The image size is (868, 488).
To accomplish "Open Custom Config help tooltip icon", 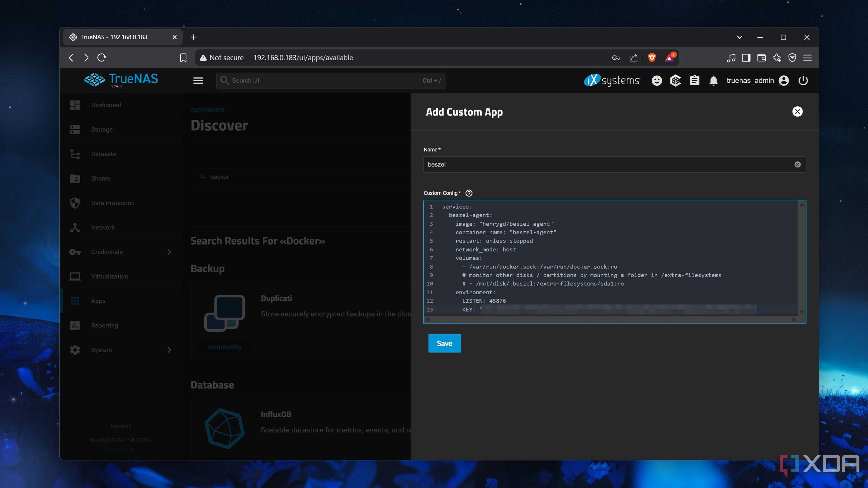I will coord(469,193).
